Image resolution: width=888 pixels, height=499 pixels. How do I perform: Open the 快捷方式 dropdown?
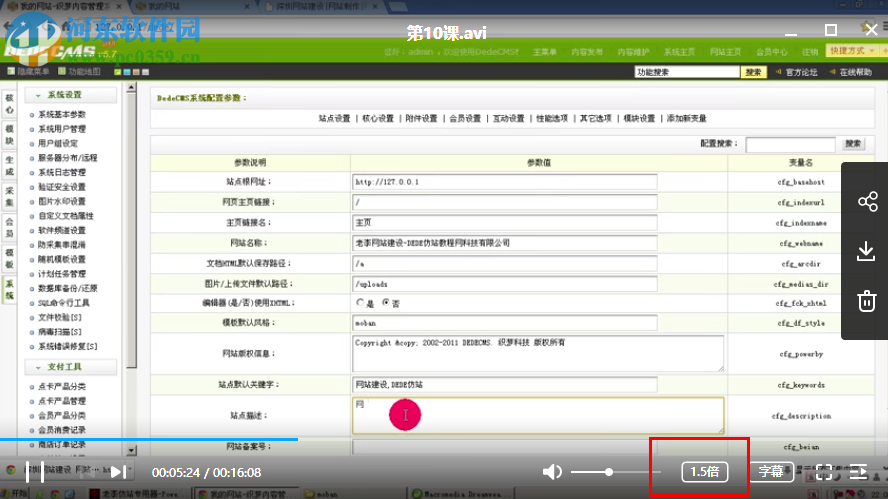tap(851, 51)
